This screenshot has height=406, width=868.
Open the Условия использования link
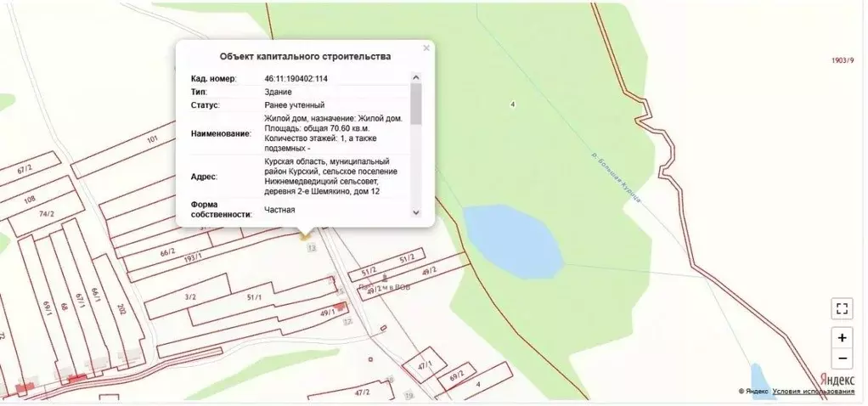tap(814, 392)
